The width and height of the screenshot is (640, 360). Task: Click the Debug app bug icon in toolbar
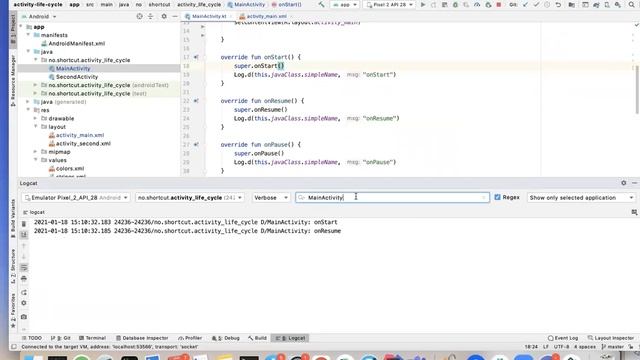(x=455, y=4)
